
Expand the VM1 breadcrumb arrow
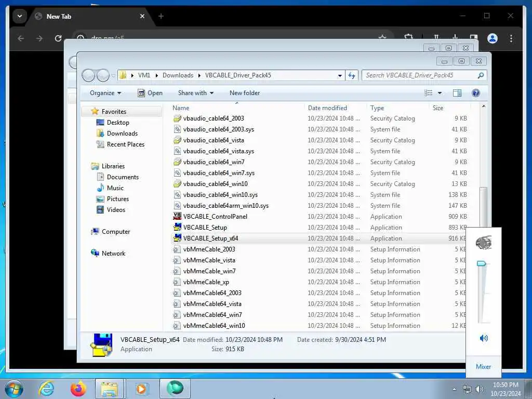click(x=157, y=75)
